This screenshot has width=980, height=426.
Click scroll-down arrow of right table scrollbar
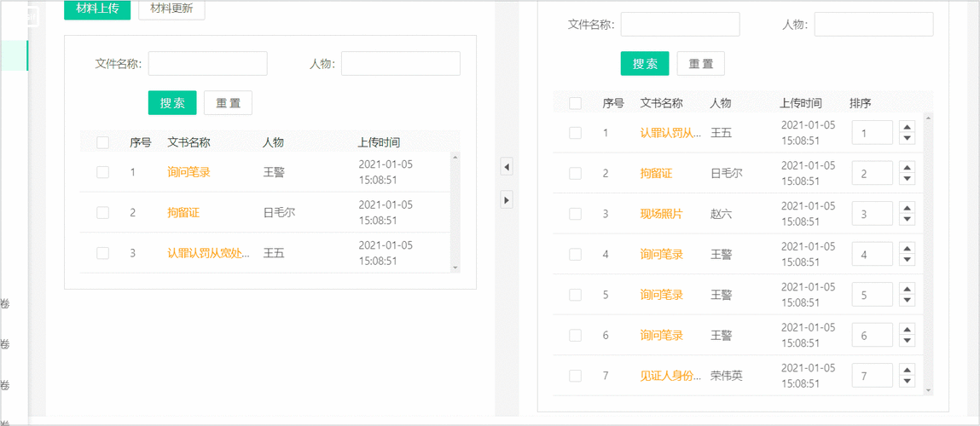pos(928,390)
